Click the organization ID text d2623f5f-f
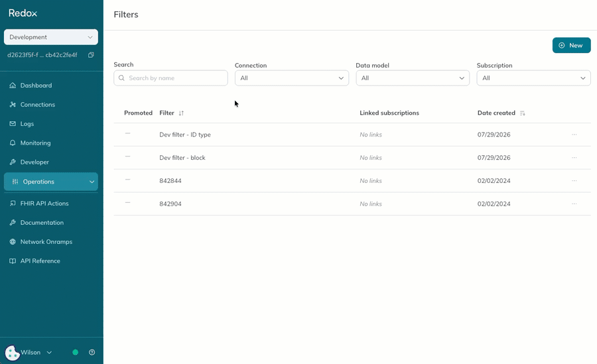Screen dimensions: 597x364 (x=42, y=55)
